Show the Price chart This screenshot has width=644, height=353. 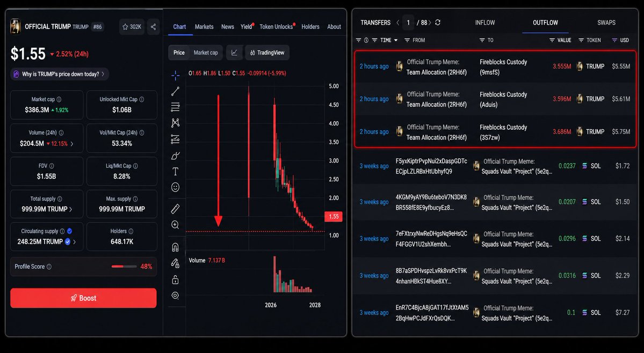179,53
